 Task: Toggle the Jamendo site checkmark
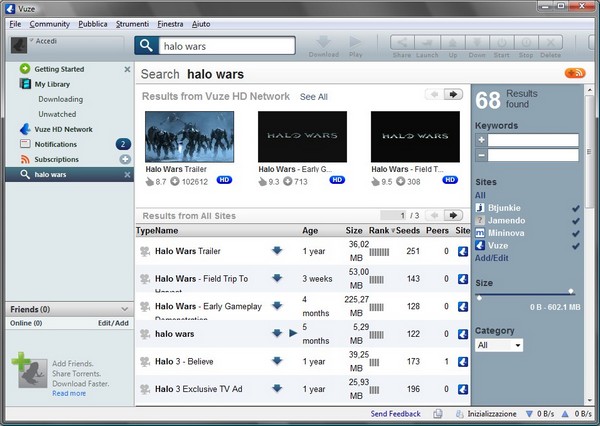coord(576,221)
